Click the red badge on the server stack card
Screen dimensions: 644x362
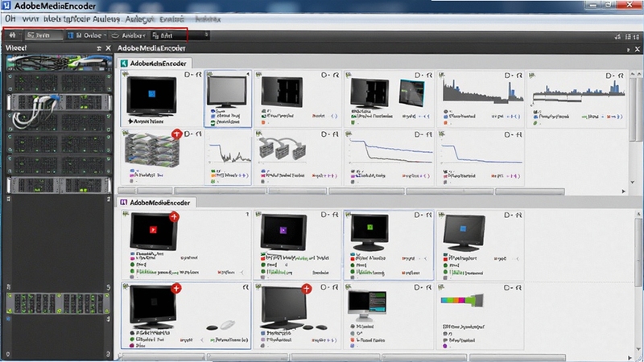point(176,134)
